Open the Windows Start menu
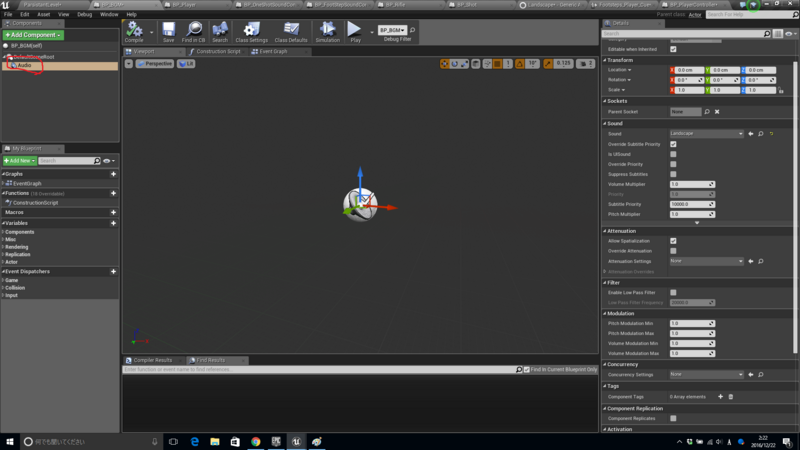This screenshot has width=800, height=450. 10,442
